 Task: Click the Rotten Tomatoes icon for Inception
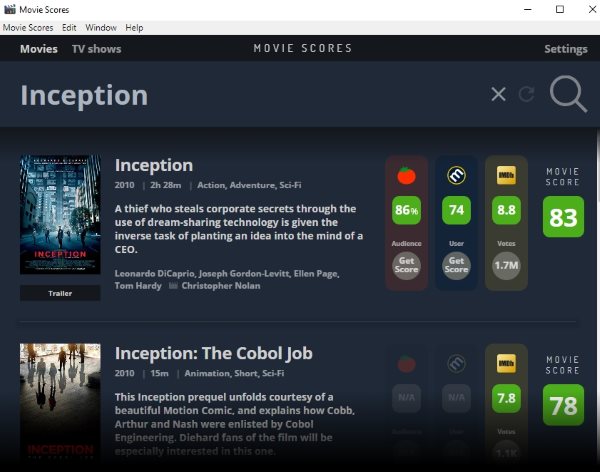pos(406,175)
